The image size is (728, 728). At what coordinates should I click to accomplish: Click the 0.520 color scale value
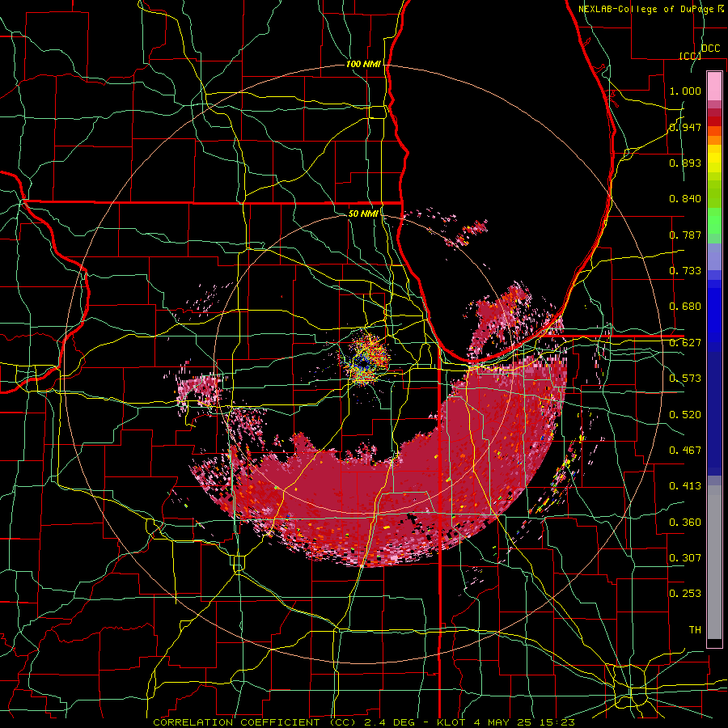(685, 415)
